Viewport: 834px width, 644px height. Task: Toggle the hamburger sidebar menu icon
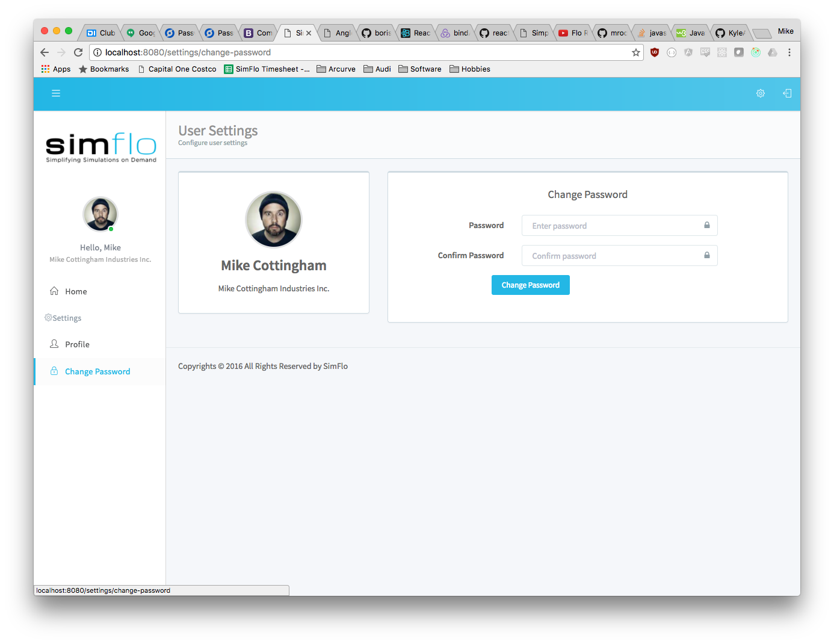(56, 93)
